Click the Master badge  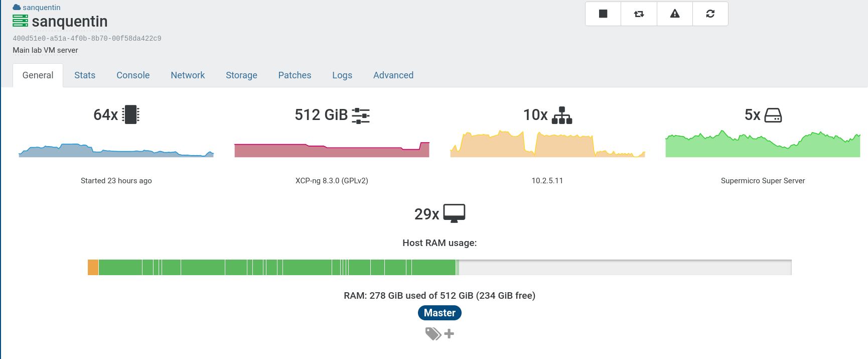pyautogui.click(x=440, y=313)
